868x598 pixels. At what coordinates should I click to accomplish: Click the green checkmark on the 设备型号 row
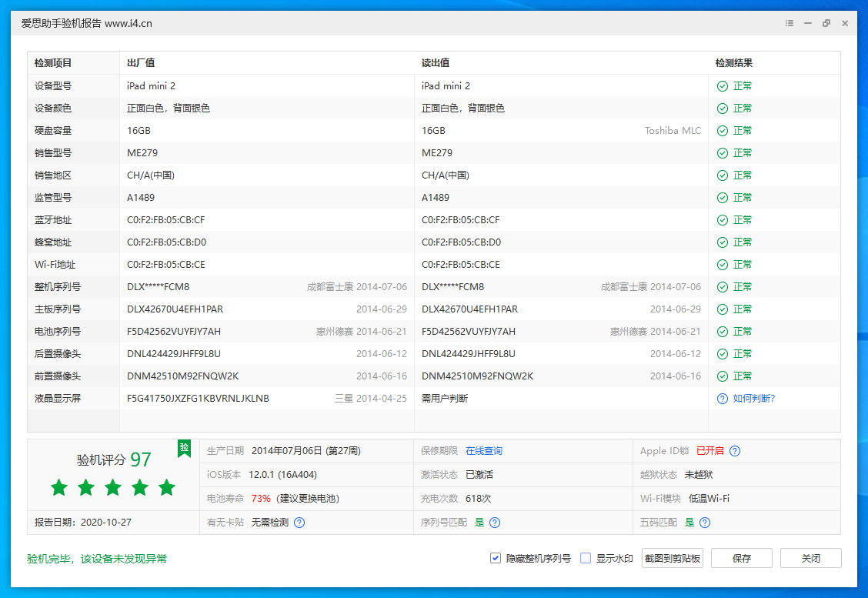point(722,85)
